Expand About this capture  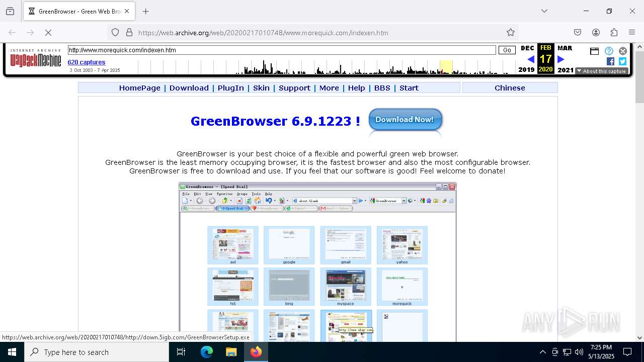(601, 71)
